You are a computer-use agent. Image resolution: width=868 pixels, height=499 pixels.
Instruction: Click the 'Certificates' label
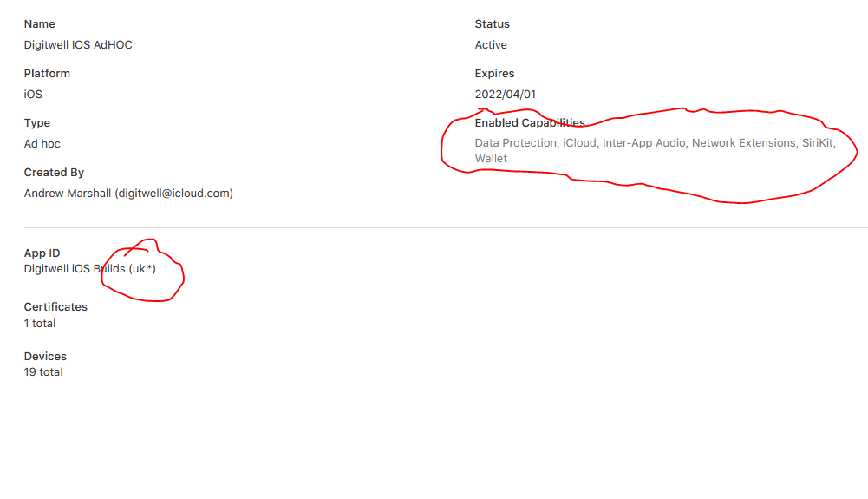(x=55, y=307)
